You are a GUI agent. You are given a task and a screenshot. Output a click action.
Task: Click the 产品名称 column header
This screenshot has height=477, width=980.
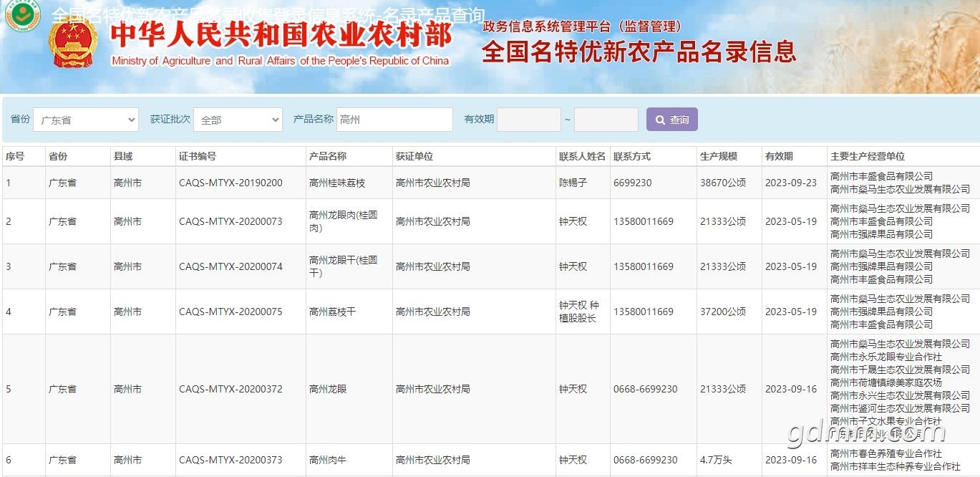click(328, 156)
